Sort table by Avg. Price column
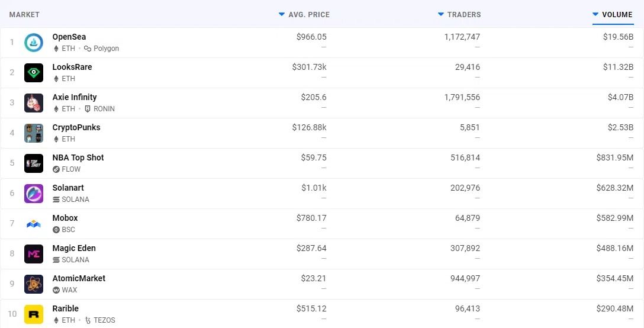The width and height of the screenshot is (644, 328). (308, 15)
